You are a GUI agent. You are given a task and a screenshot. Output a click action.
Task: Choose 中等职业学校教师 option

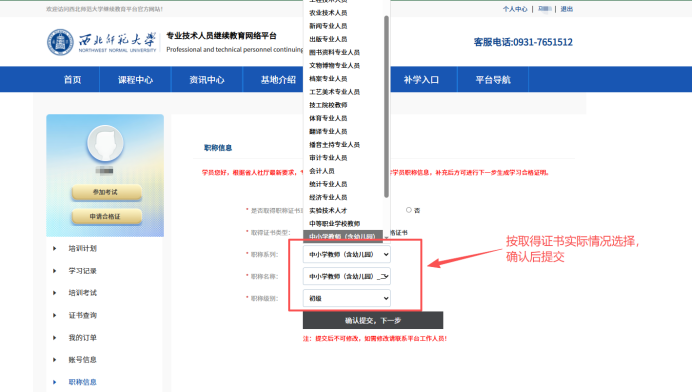coord(343,224)
